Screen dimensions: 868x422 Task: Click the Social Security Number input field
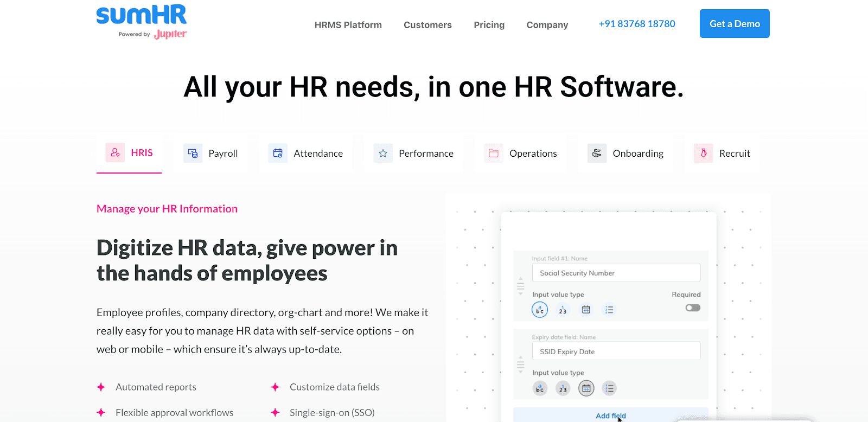coord(616,273)
